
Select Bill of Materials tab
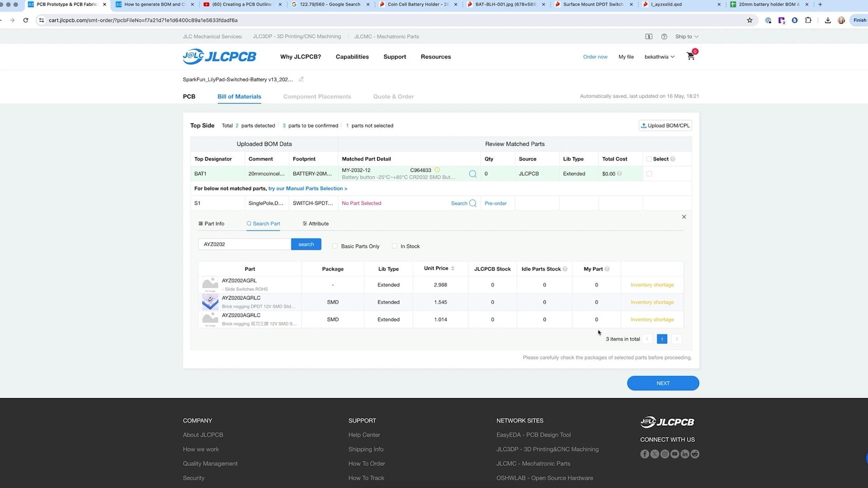[239, 97]
